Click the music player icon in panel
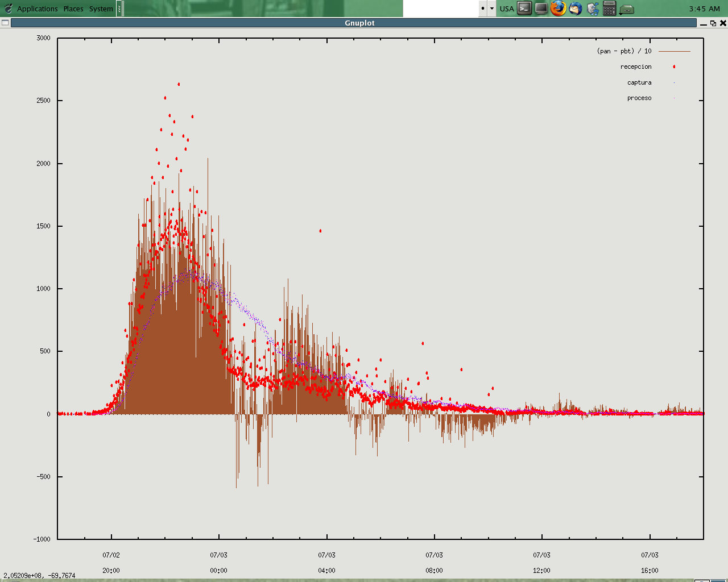728x582 pixels. pyautogui.click(x=593, y=9)
